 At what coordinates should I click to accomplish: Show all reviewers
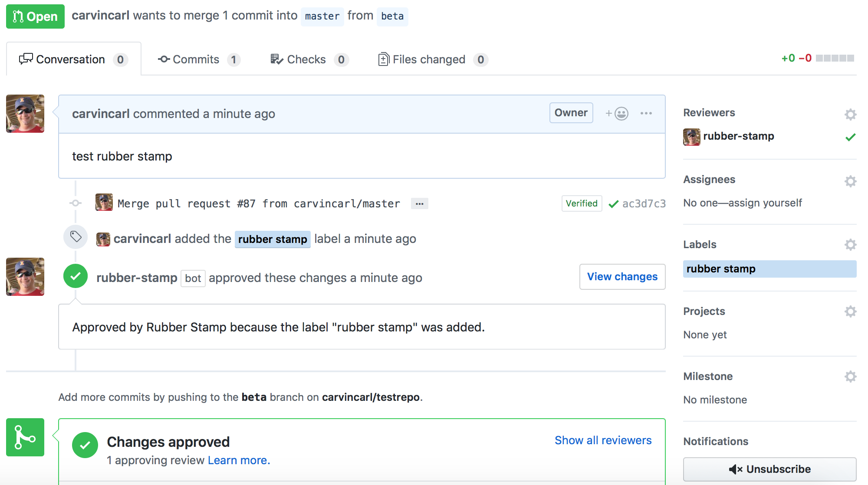click(x=603, y=440)
